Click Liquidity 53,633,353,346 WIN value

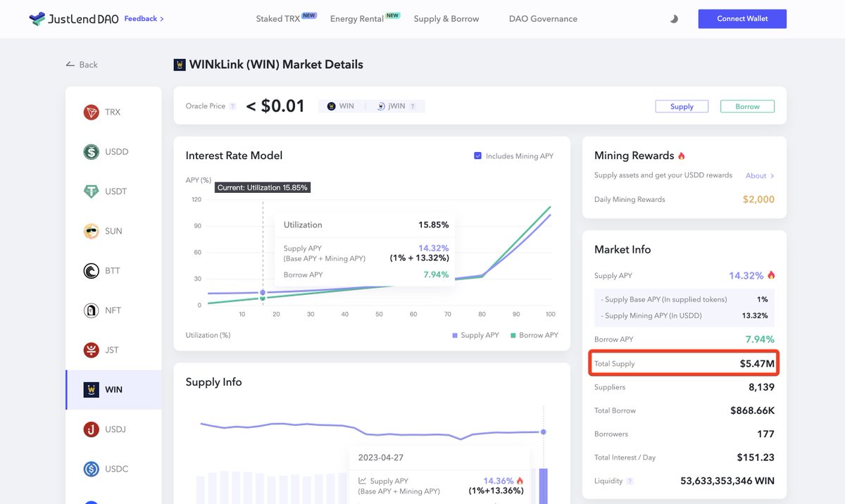tap(727, 481)
